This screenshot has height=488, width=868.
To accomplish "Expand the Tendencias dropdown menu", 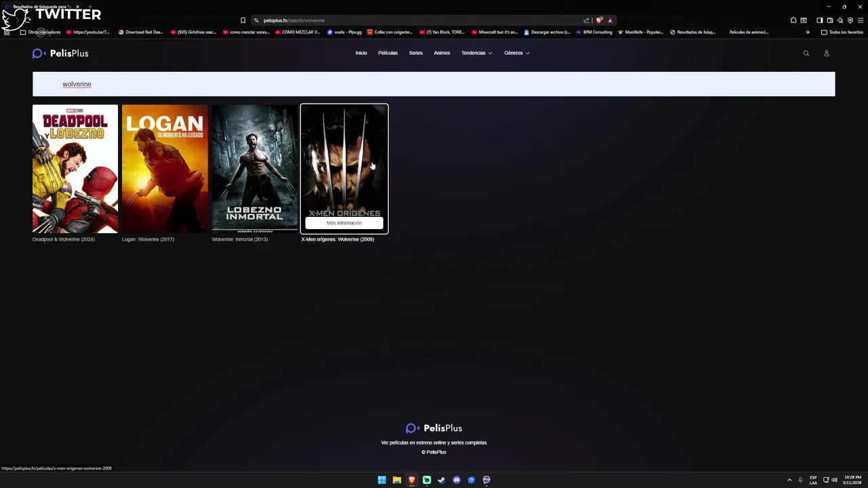I will pyautogui.click(x=477, y=53).
